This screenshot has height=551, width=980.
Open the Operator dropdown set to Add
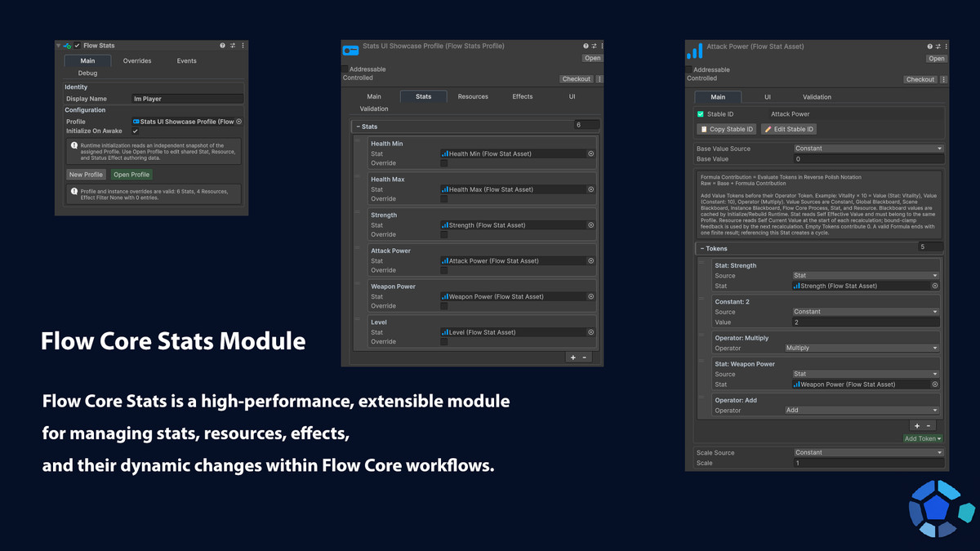pos(862,411)
